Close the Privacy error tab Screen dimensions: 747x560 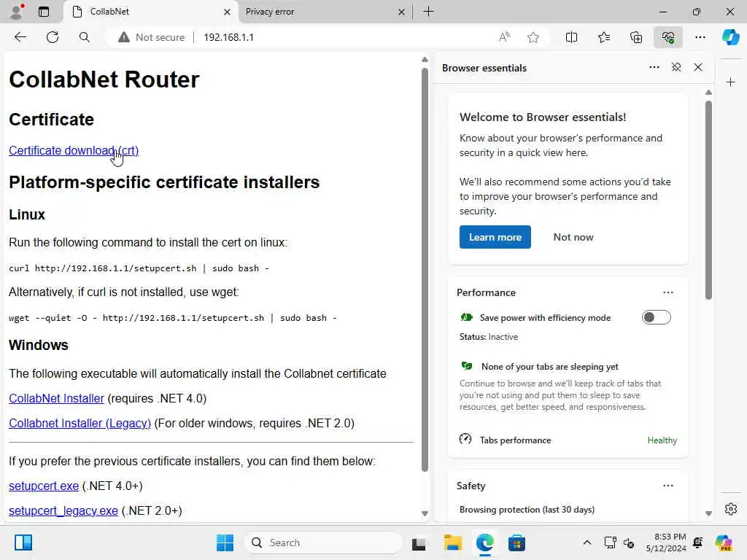tap(401, 12)
